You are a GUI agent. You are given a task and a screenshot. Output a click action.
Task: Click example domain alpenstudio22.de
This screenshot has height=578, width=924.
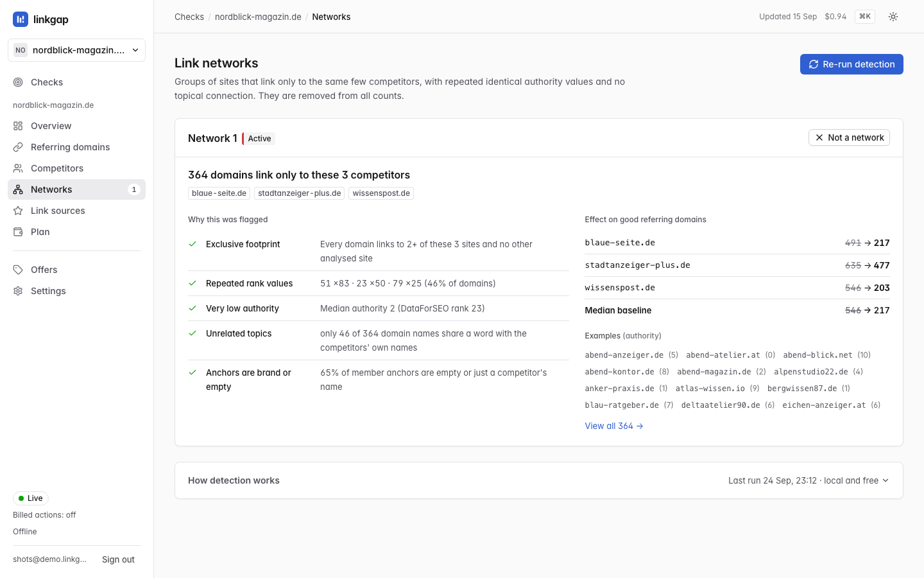point(810,372)
